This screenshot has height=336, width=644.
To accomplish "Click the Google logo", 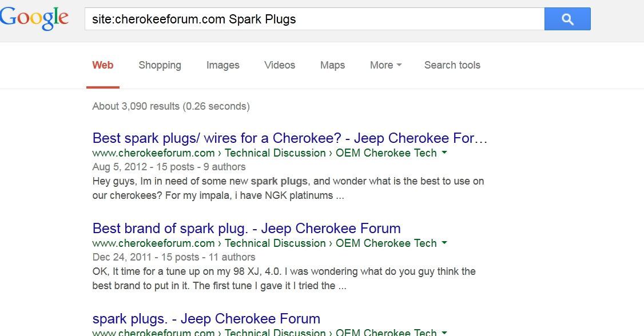I will coord(34,18).
